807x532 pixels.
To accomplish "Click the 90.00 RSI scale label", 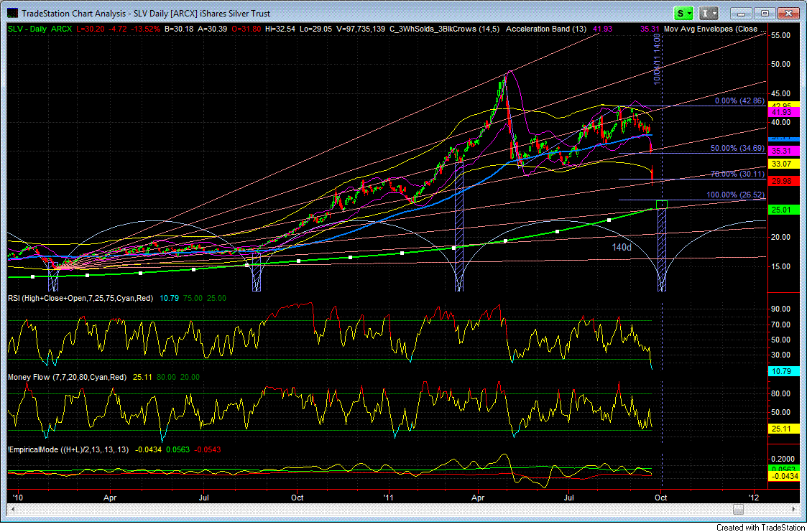I will pos(780,309).
